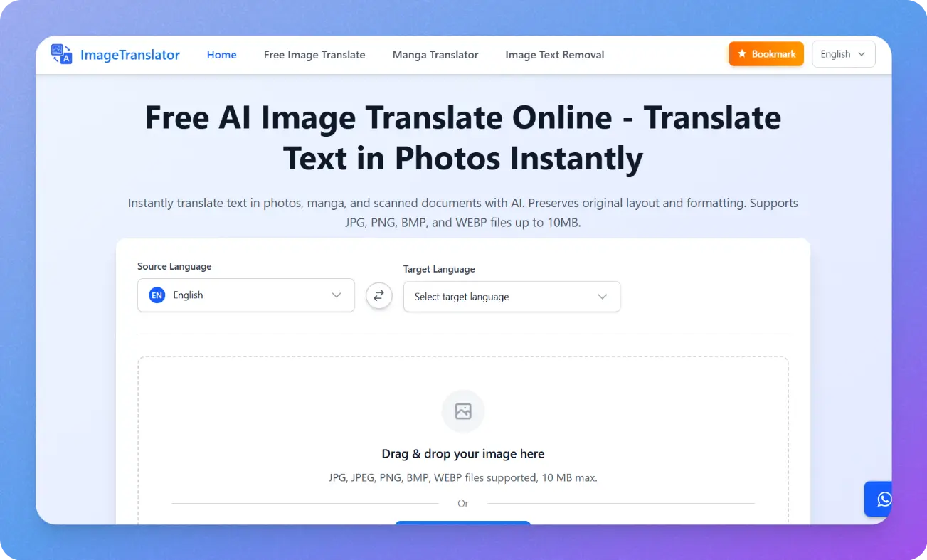Click the Target Language chevron arrow
The width and height of the screenshot is (927, 560).
(x=603, y=297)
